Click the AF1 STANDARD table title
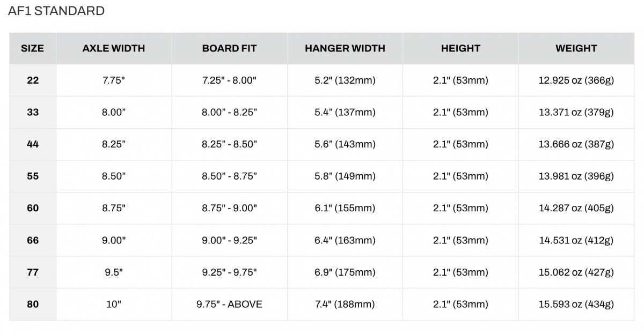 (x=56, y=11)
